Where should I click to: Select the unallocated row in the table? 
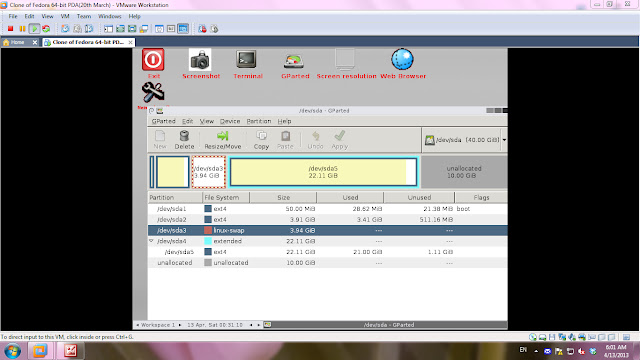click(x=327, y=263)
